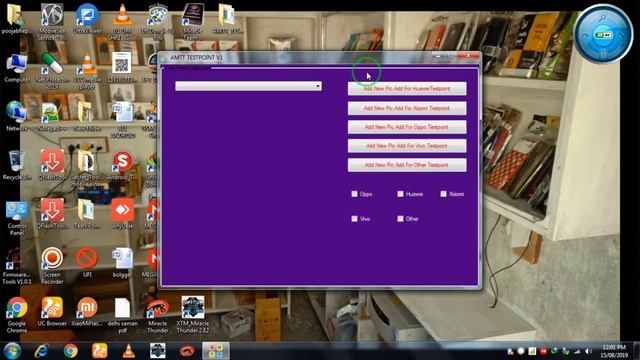This screenshot has height=360, width=640.
Task: Click Add New Pic For Other Testpoint
Action: (407, 165)
